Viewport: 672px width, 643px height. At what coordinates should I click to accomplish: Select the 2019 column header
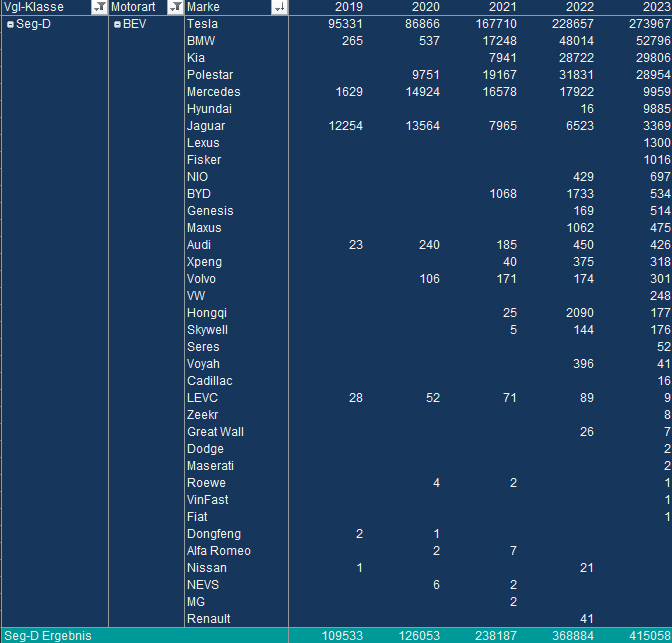point(349,7)
